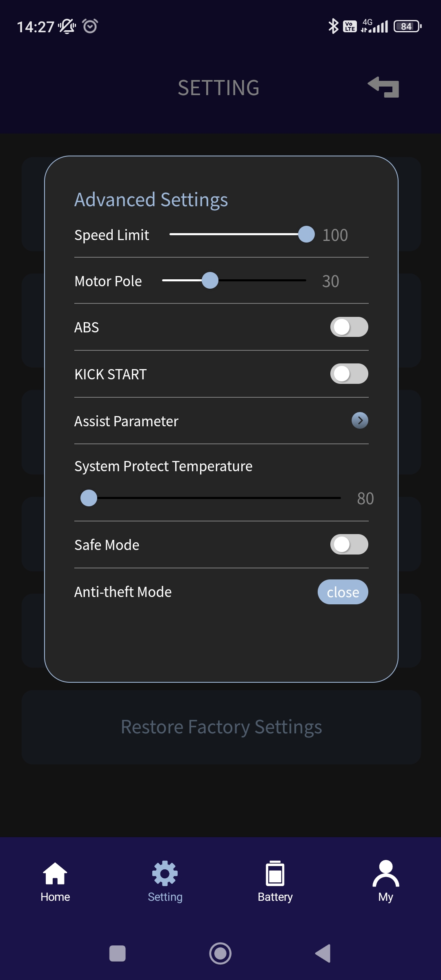The width and height of the screenshot is (441, 980).
Task: Open the Home tab icon
Action: tap(55, 874)
